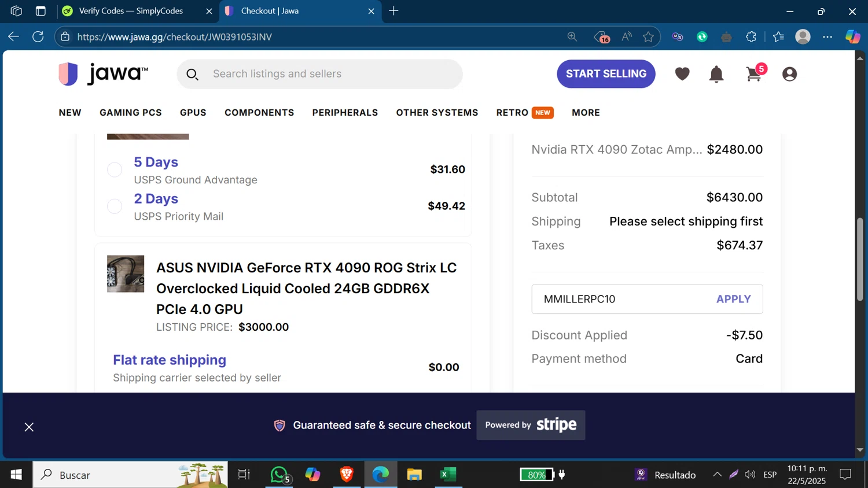Refresh the checkout page
This screenshot has height=488, width=868.
[x=38, y=36]
